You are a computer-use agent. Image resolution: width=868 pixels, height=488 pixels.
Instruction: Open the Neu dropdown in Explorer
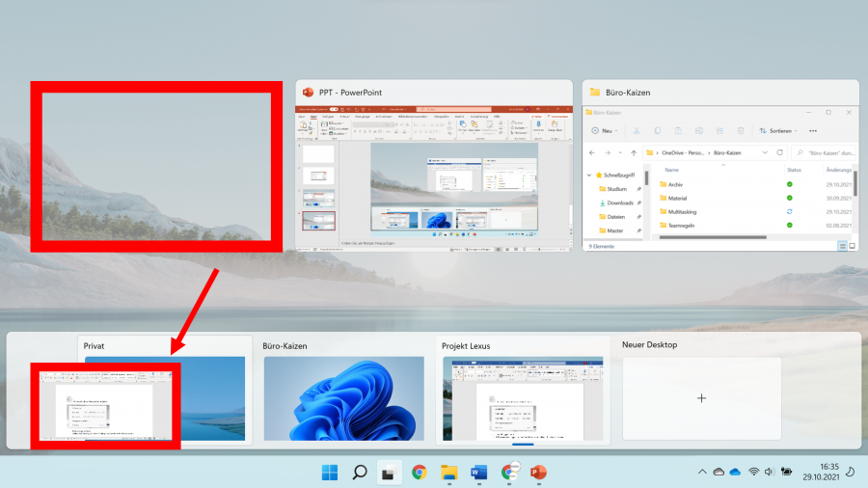[605, 131]
